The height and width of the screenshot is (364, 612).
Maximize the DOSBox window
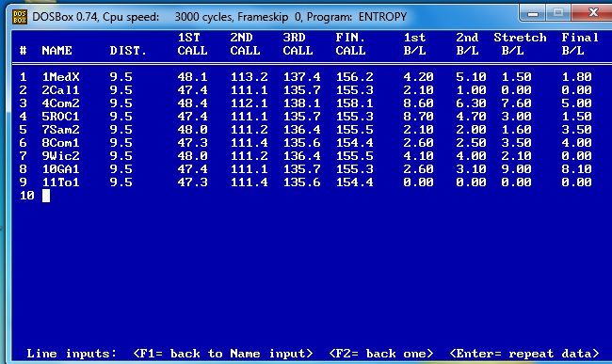558,13
